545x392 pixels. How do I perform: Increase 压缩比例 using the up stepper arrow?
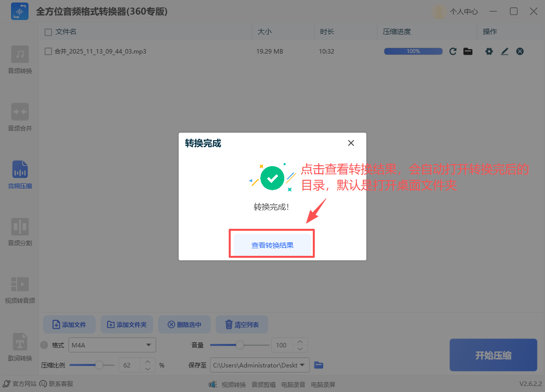click(149, 362)
